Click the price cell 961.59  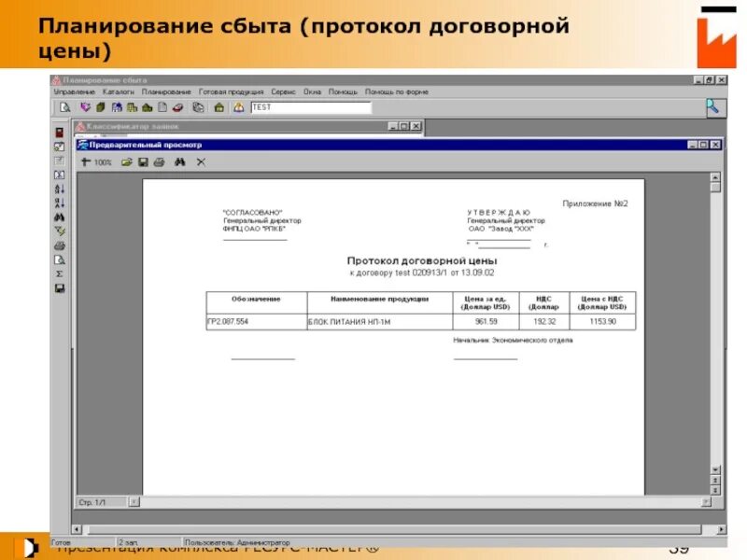click(x=486, y=322)
